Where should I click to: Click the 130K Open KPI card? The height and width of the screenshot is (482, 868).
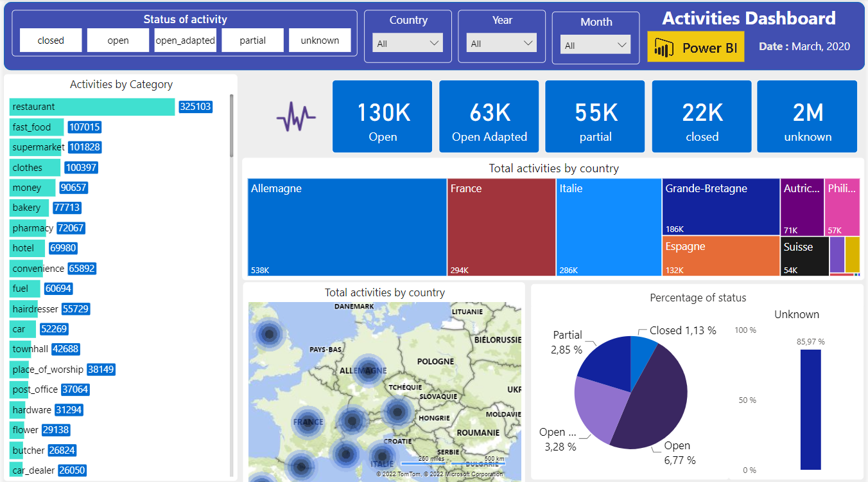383,116
